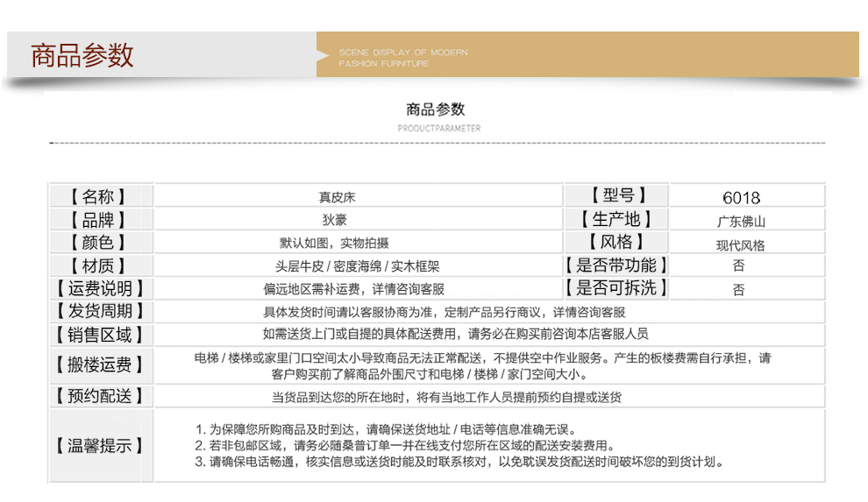This screenshot has width=868, height=502.
Task: Click the 头层牛皮 / 密度海绵 / 实木框架 value
Action: click(357, 266)
